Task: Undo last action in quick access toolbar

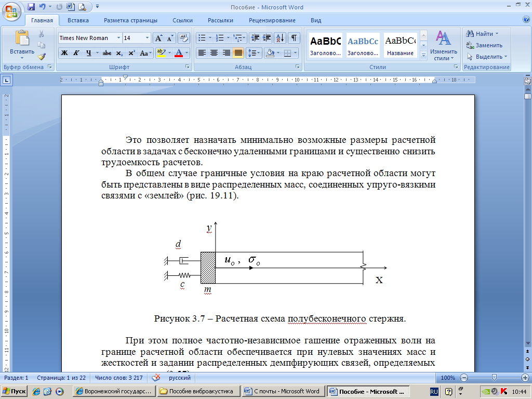Action: [43, 6]
